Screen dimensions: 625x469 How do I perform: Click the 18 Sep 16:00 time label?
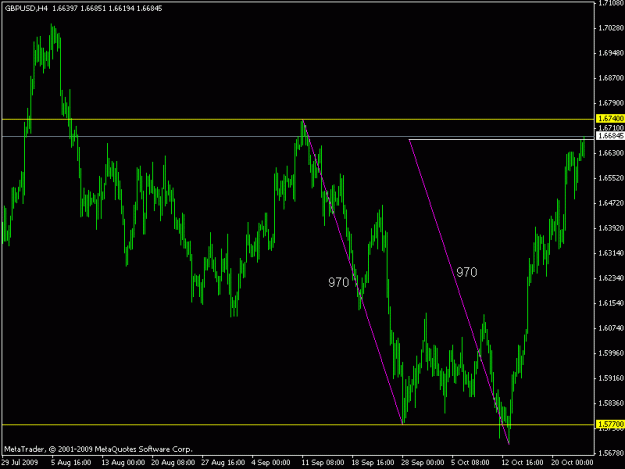pos(373,463)
